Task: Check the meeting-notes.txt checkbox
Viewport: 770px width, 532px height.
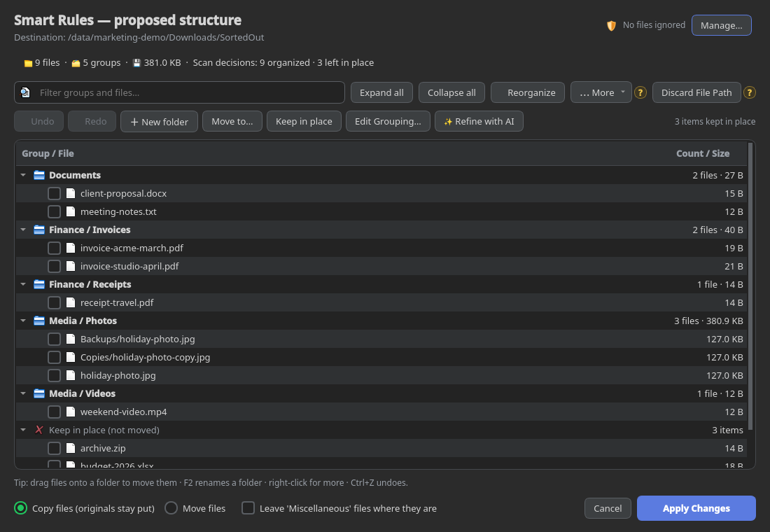Action: pyautogui.click(x=54, y=211)
